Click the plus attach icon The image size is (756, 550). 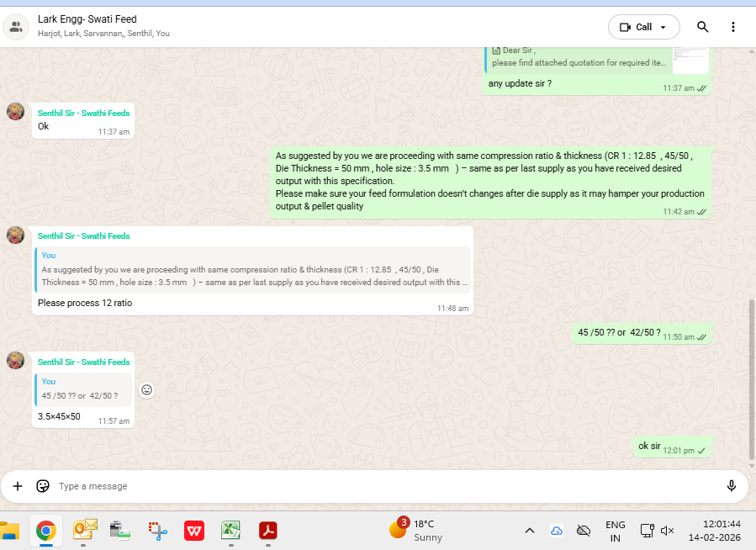tap(18, 486)
